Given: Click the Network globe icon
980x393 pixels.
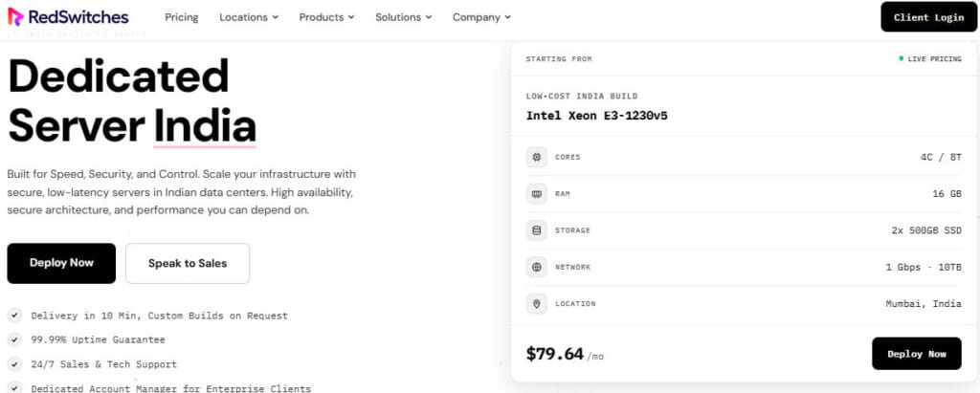Looking at the screenshot, I should click(x=536, y=268).
